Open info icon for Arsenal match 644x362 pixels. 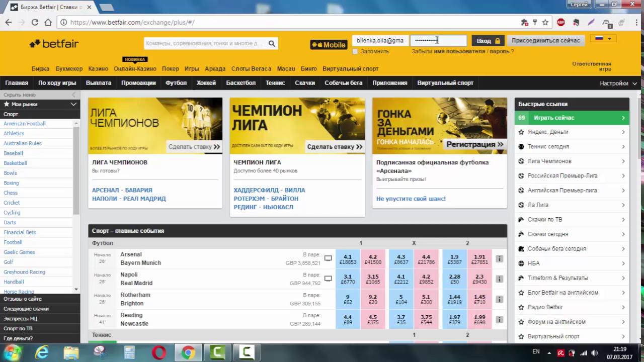click(499, 258)
